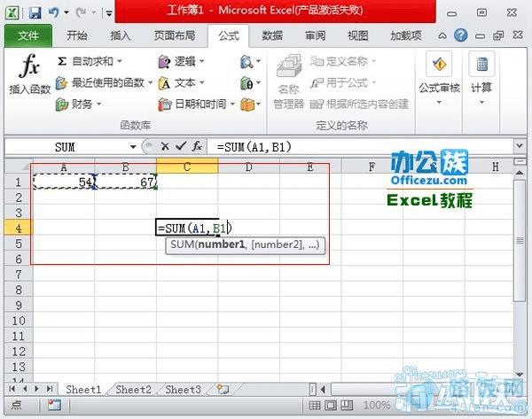Open the Math and Trig functions menu
This screenshot has height=419, width=532.
[250, 82]
